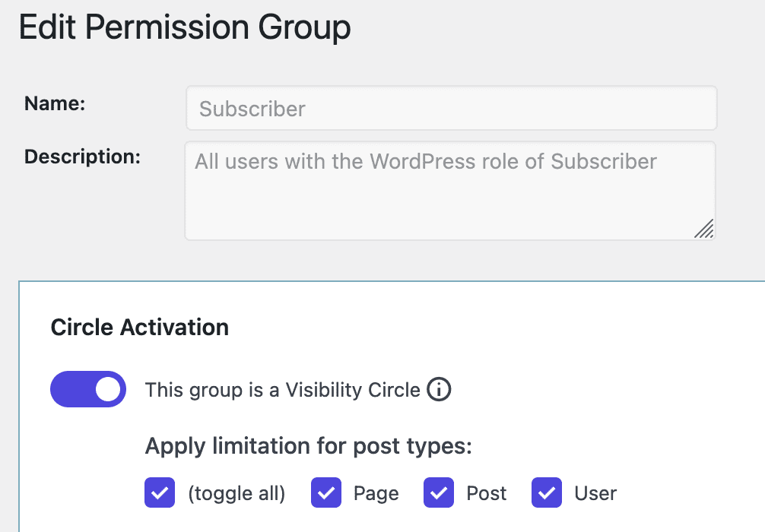Click the "Circle Activation" section title
This screenshot has height=532, width=765.
point(139,327)
